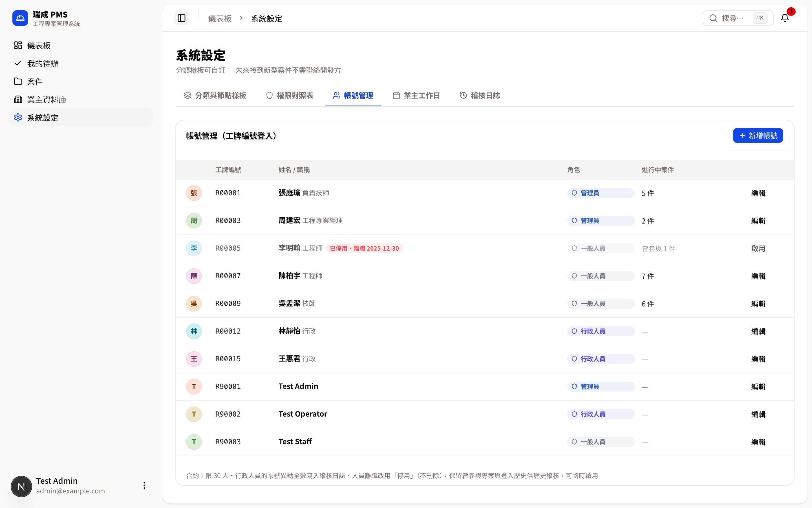Viewport: 812px width, 508px height.
Task: Click 張 avatar in R00001 row
Action: coord(194,193)
